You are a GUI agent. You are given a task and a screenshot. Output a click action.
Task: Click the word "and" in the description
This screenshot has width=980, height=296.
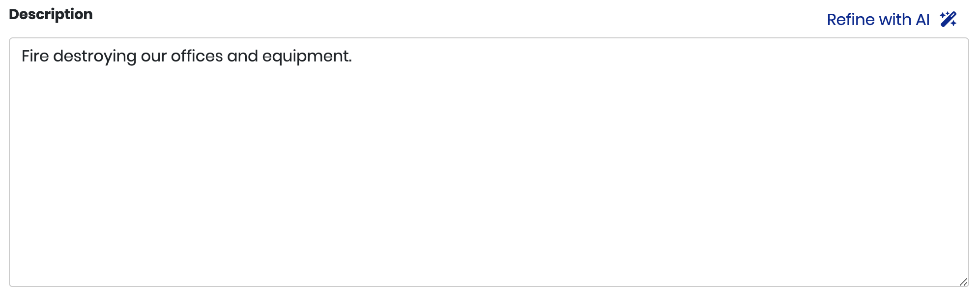[x=242, y=56]
